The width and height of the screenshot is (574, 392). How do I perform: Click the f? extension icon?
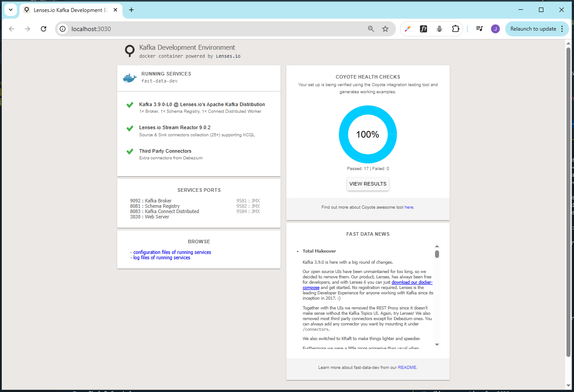click(x=424, y=29)
